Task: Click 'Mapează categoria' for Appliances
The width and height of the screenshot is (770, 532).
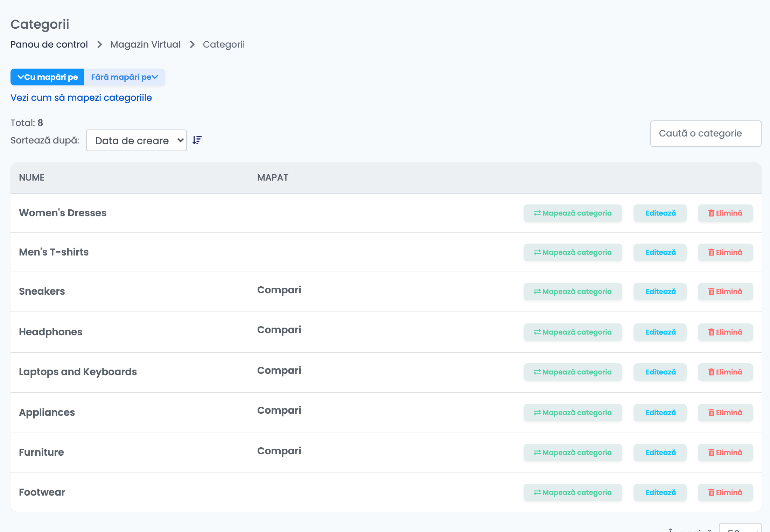Action: coord(573,413)
